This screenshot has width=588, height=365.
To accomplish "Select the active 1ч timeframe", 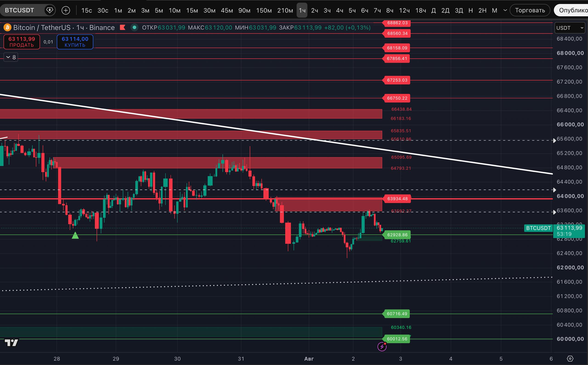I will tap(302, 10).
